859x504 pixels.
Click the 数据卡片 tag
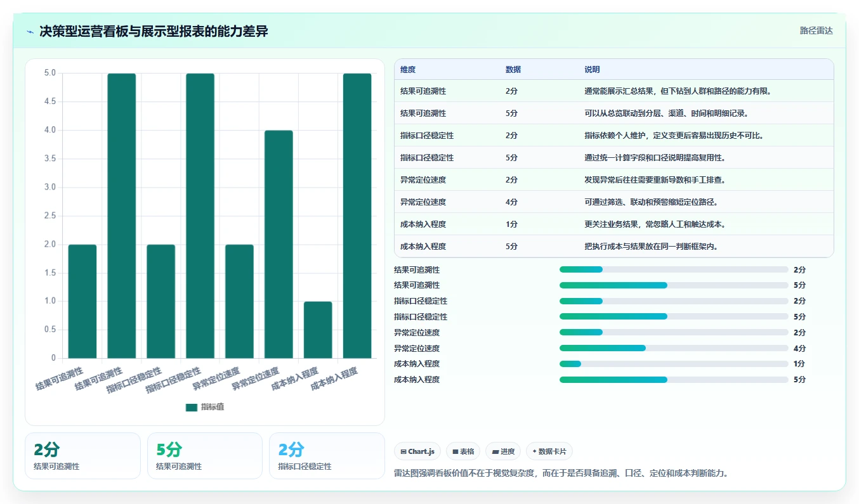point(549,452)
